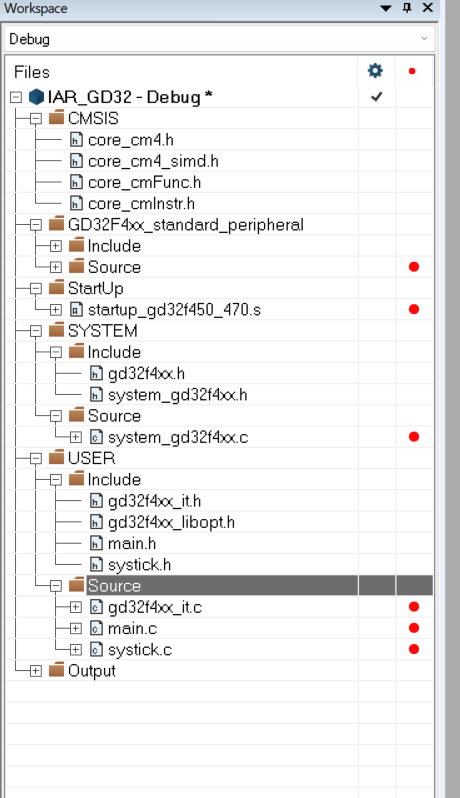Select 'GD32F4xx_standard_peripheral' group name
This screenshot has height=798, width=460.
(x=186, y=225)
